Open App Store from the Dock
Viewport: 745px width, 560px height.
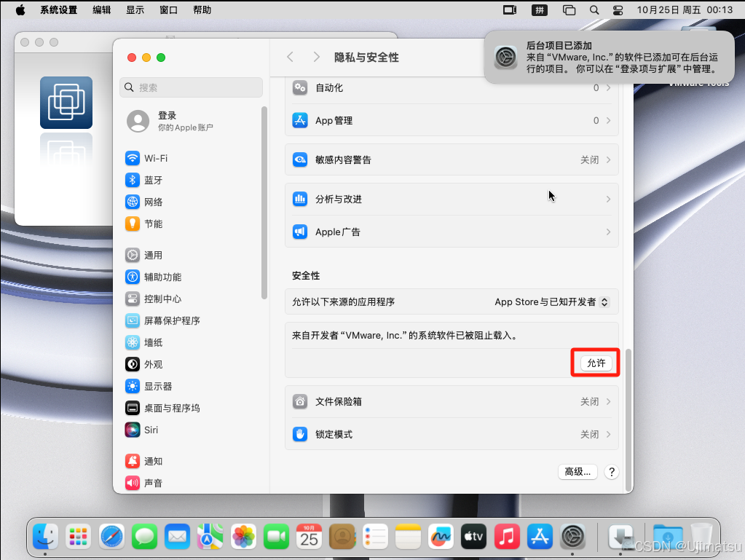click(540, 537)
